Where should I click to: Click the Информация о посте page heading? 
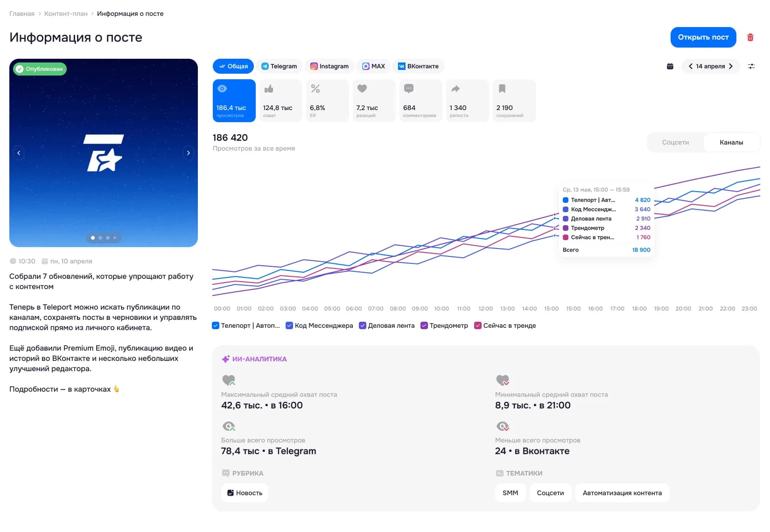76,37
